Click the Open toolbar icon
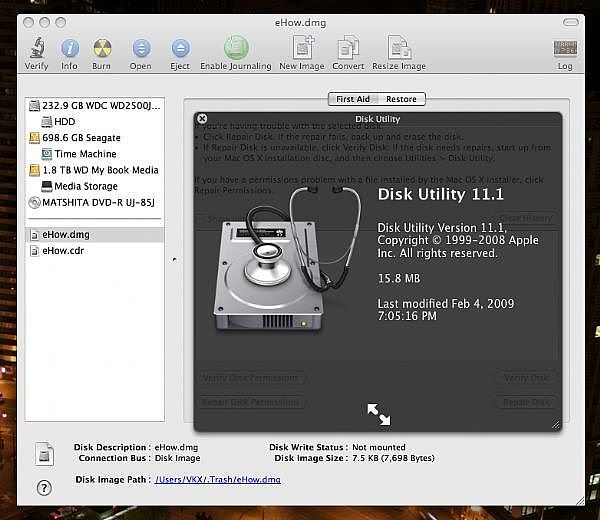Image resolution: width=600 pixels, height=520 pixels. pyautogui.click(x=141, y=48)
